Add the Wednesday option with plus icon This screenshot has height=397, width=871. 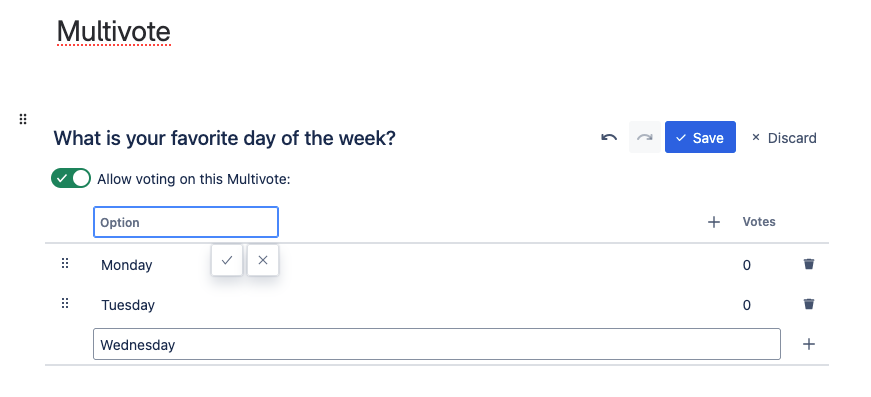coord(809,344)
